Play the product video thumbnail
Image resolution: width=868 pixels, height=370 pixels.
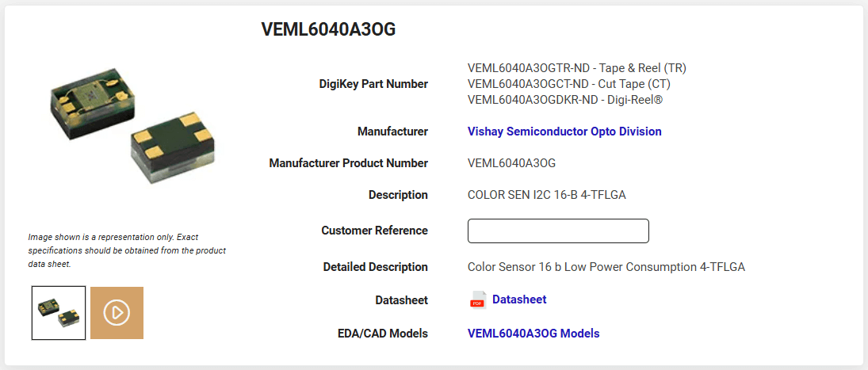[x=117, y=313]
